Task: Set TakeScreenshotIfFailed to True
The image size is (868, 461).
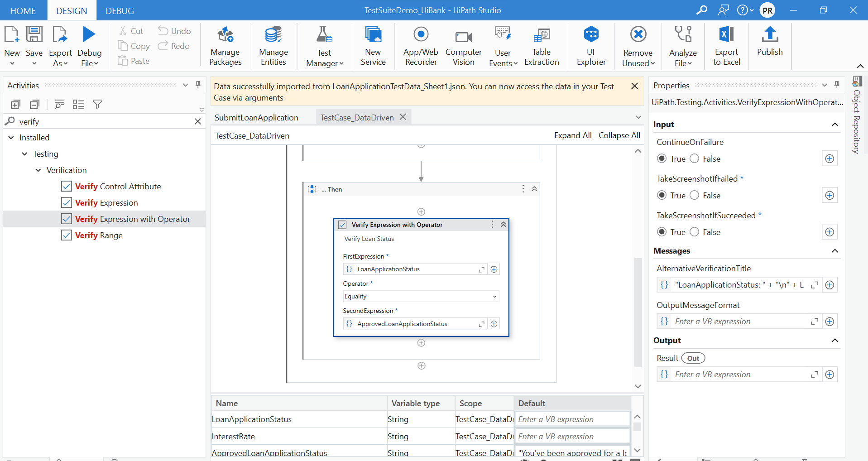Action: [662, 195]
